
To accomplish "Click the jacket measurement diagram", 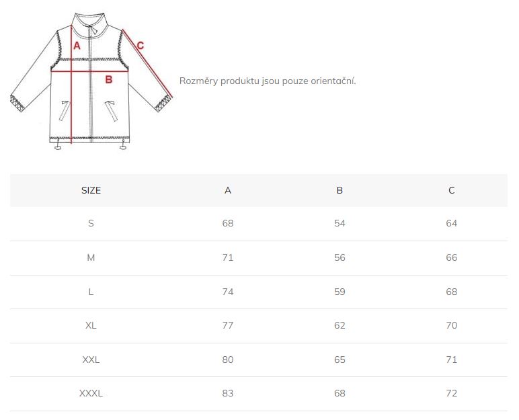I will [x=91, y=81].
